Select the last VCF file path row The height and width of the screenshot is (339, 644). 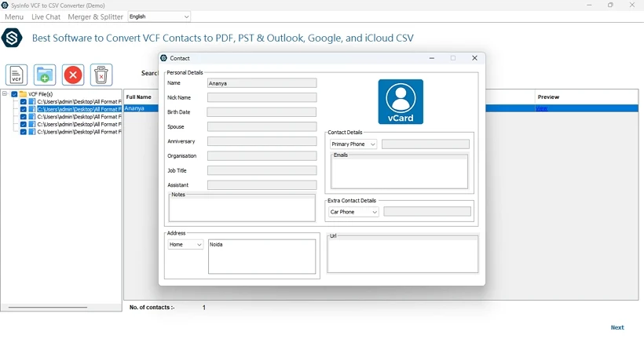tap(79, 132)
